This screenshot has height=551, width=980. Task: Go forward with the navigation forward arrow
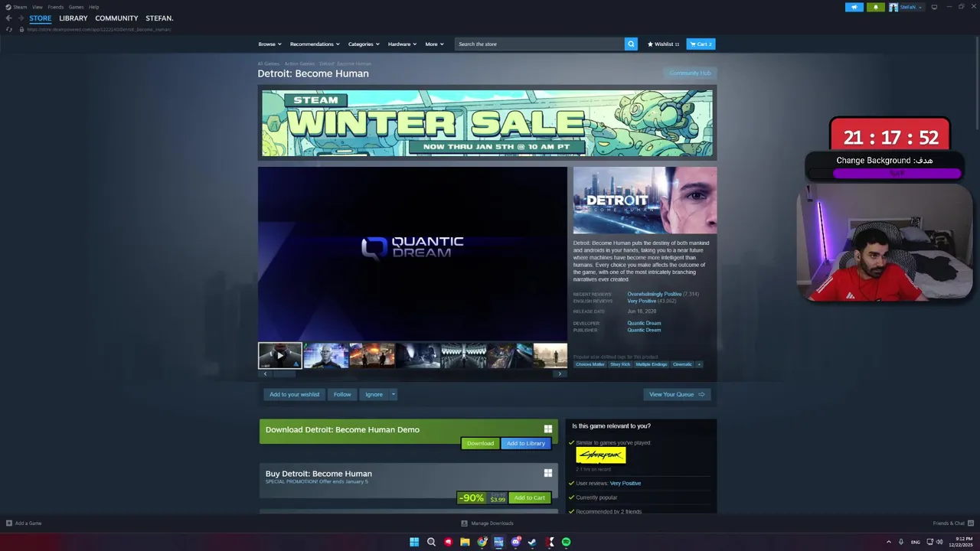click(21, 18)
